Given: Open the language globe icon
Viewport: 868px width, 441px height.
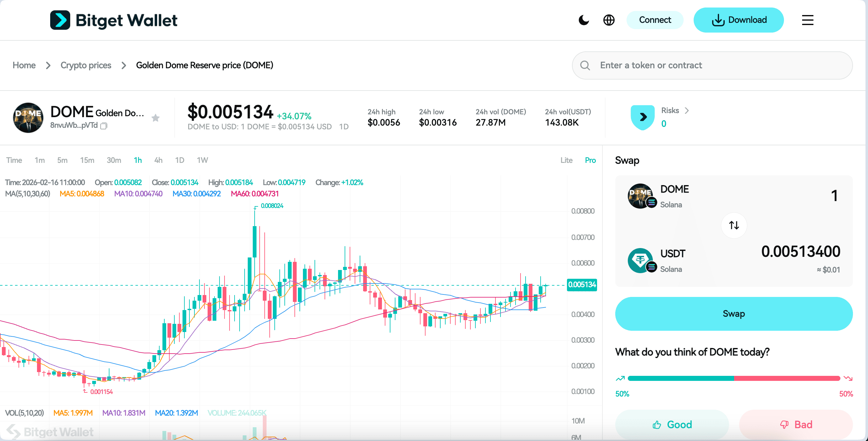Looking at the screenshot, I should coord(609,20).
